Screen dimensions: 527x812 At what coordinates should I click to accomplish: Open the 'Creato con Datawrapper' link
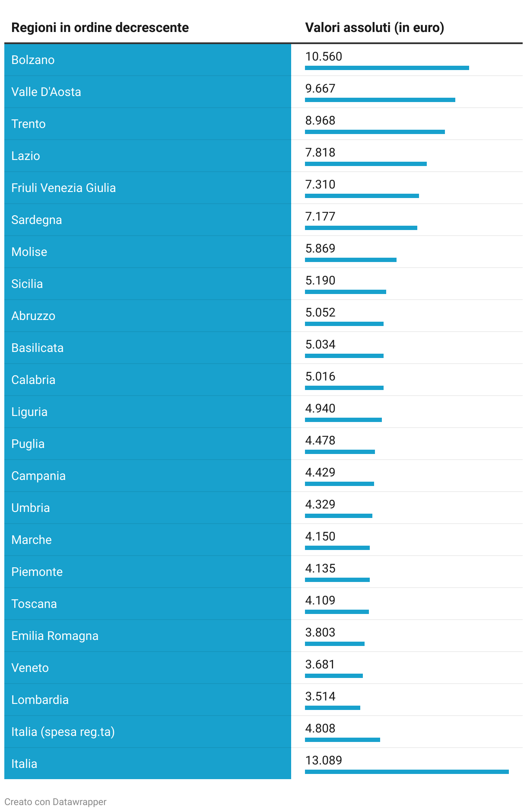pos(55,802)
